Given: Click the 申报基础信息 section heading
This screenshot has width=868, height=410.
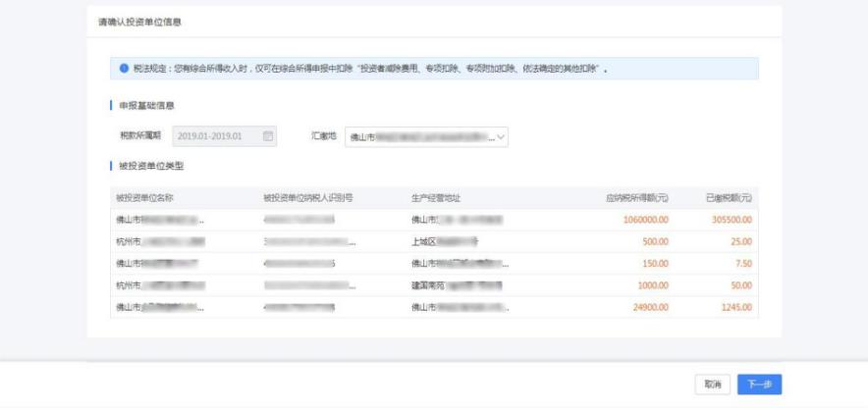Looking at the screenshot, I should point(147,105).
